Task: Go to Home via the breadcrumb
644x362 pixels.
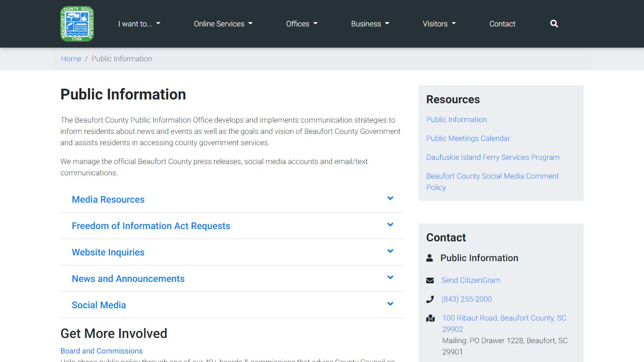Action: pyautogui.click(x=71, y=58)
